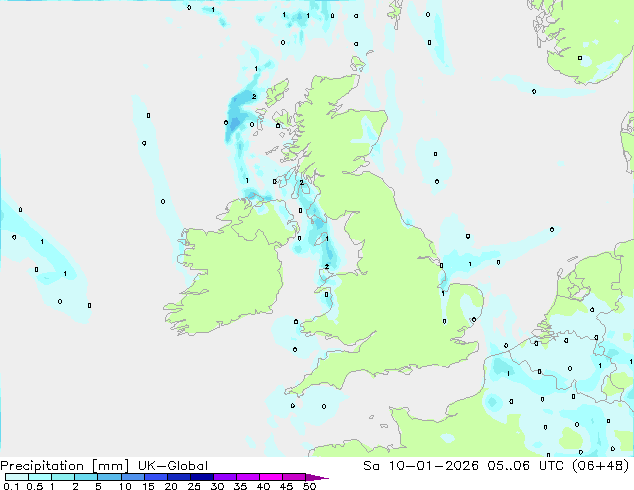Screen dimensions: 634x490
Task: Select the '(06+48)' forecast run text
Action: point(601,466)
